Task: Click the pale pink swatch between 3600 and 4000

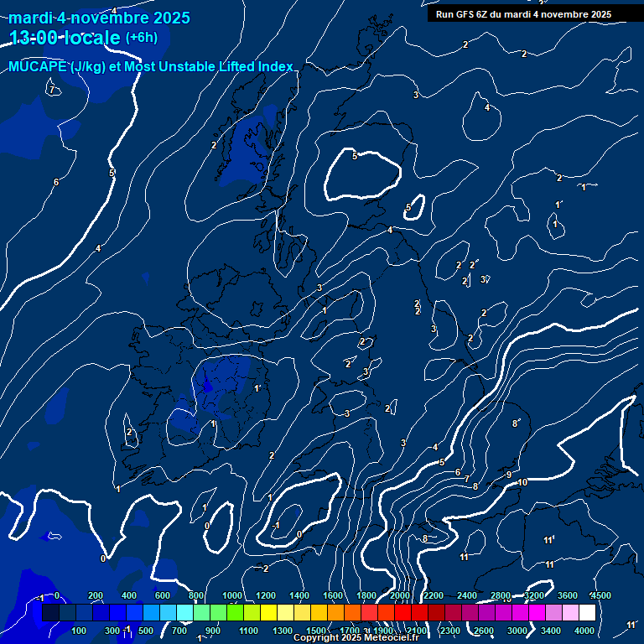Action: point(570,612)
